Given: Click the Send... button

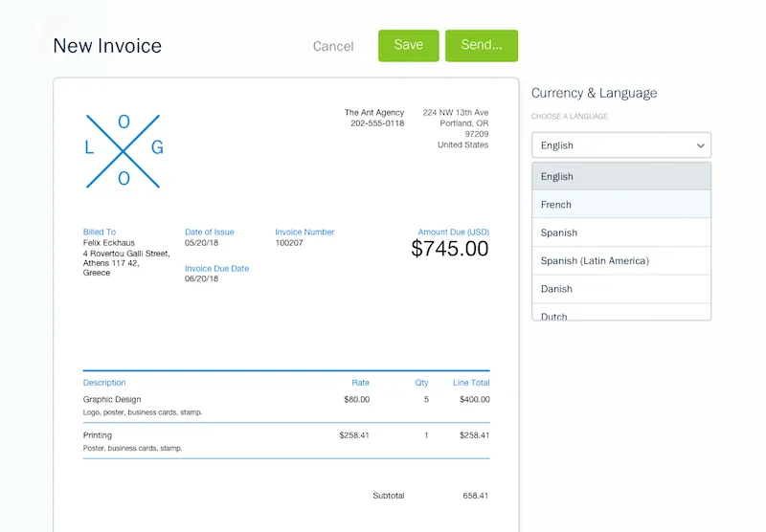Looking at the screenshot, I should tap(481, 45).
